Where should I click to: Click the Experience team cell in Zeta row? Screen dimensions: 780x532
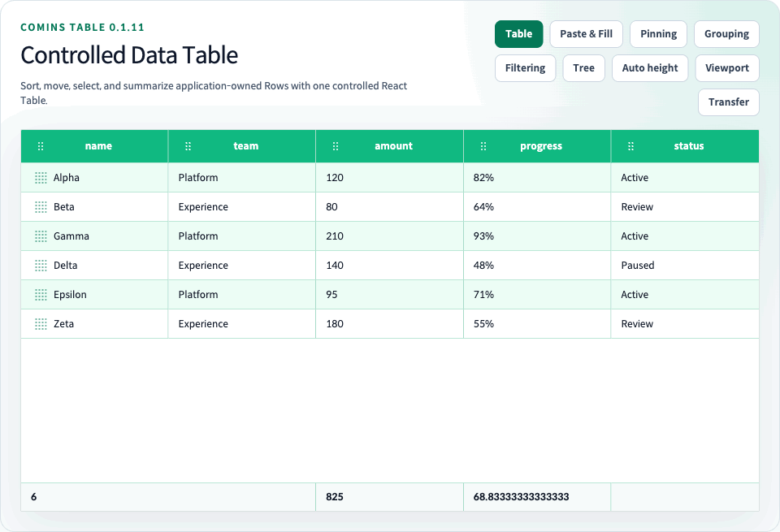[x=242, y=324]
